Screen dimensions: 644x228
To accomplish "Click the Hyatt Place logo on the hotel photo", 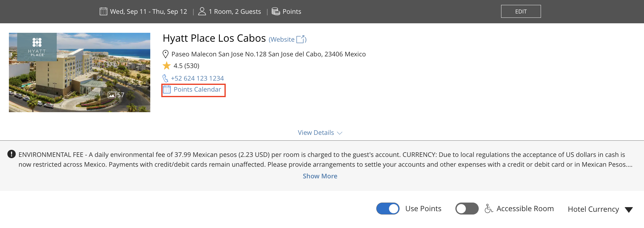I will click(x=37, y=47).
